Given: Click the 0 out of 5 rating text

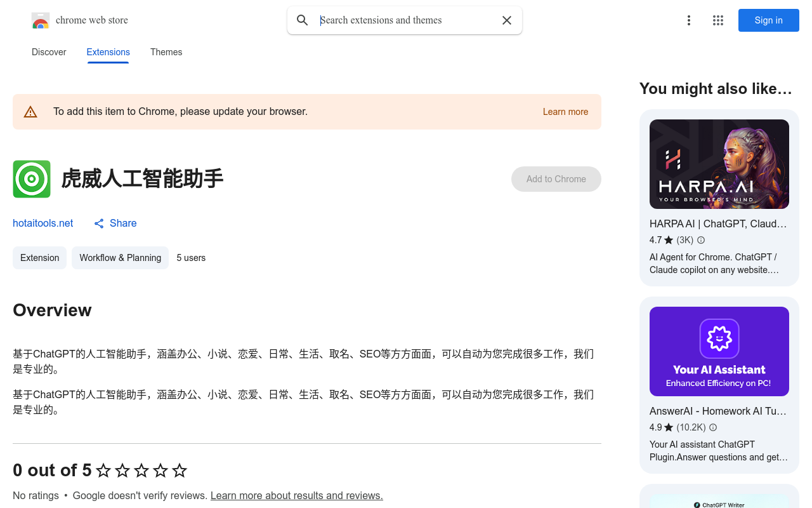Looking at the screenshot, I should 52,471.
